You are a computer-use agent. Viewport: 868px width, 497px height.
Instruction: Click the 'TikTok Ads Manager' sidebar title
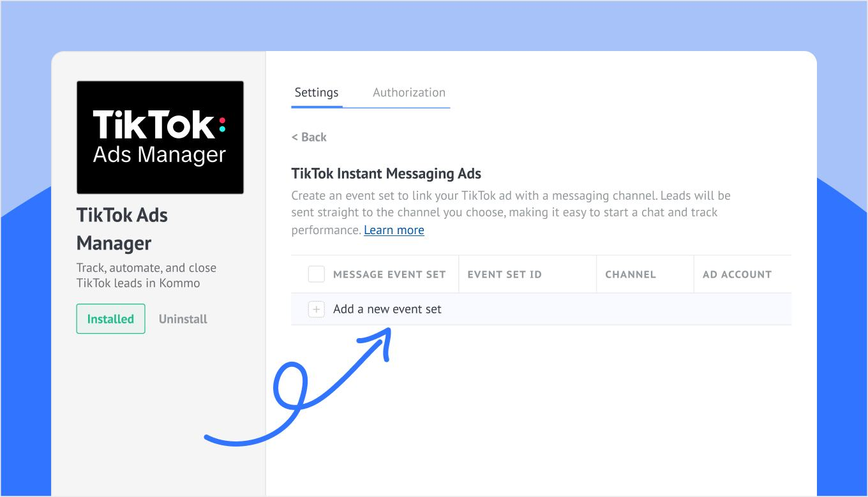[x=122, y=229]
